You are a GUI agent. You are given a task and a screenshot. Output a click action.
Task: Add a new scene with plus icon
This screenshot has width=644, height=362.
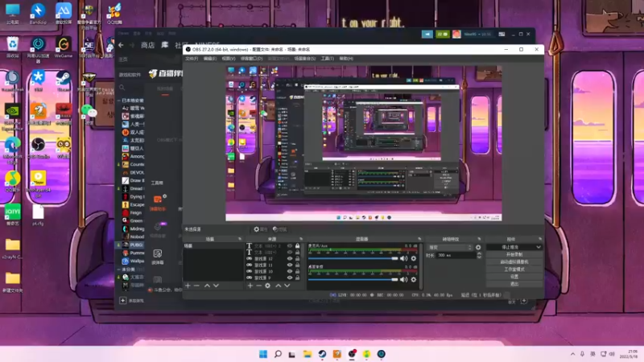point(188,286)
